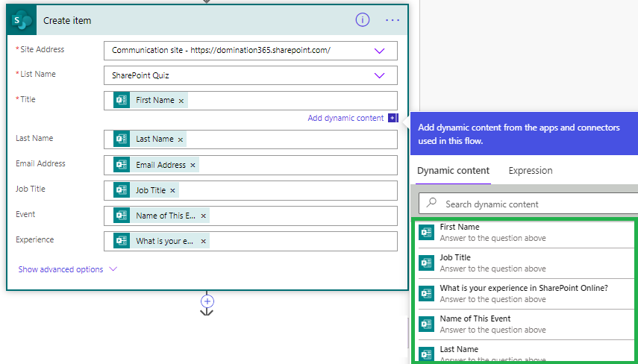Image resolution: width=638 pixels, height=364 pixels.
Task: Expand the Site Address dropdown arrow
Action: point(379,51)
